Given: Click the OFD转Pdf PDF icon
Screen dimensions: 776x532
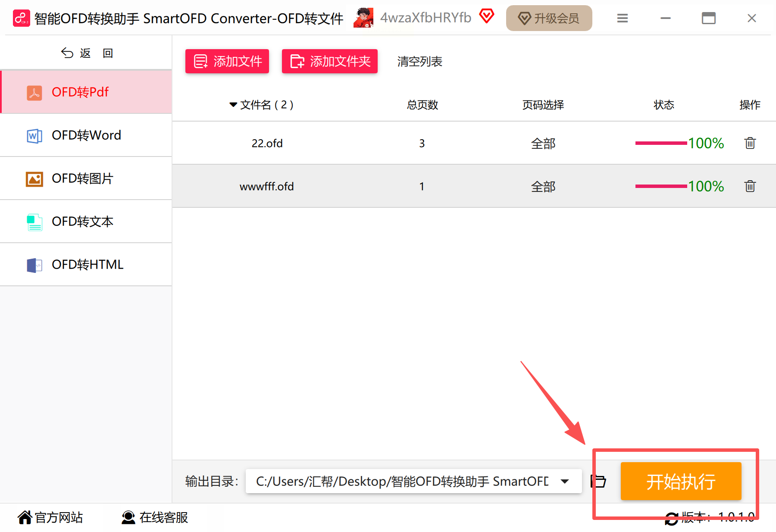Looking at the screenshot, I should pyautogui.click(x=34, y=92).
